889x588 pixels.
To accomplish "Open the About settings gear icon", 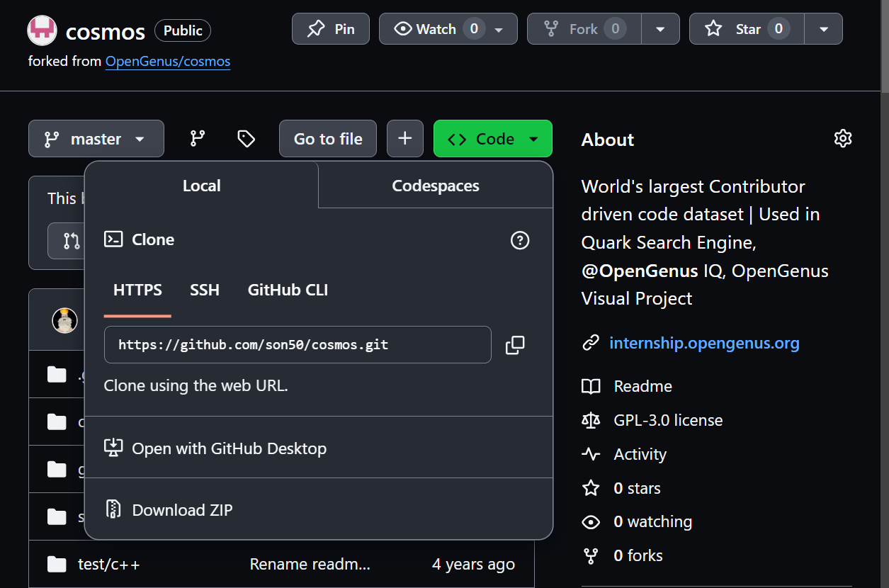I will tap(843, 138).
